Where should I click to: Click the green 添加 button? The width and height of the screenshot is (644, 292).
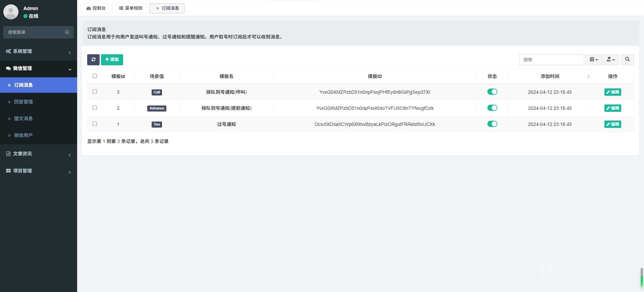tap(112, 60)
